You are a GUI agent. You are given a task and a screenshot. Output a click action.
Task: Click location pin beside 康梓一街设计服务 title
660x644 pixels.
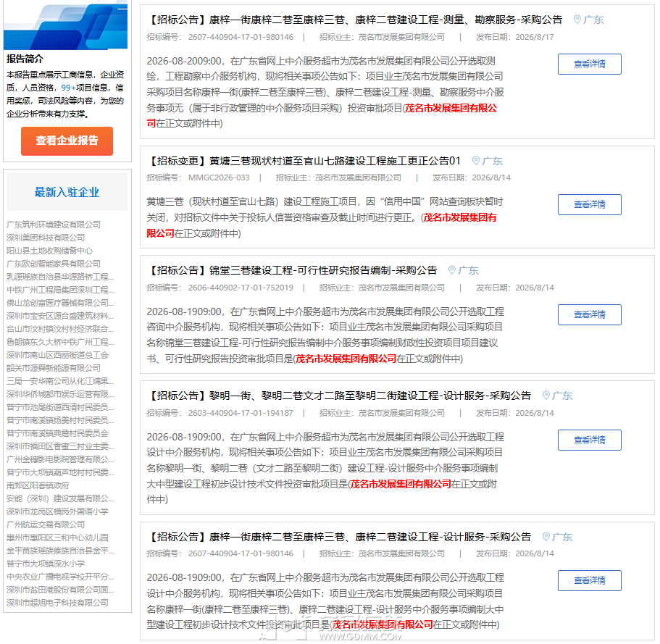[x=546, y=536]
